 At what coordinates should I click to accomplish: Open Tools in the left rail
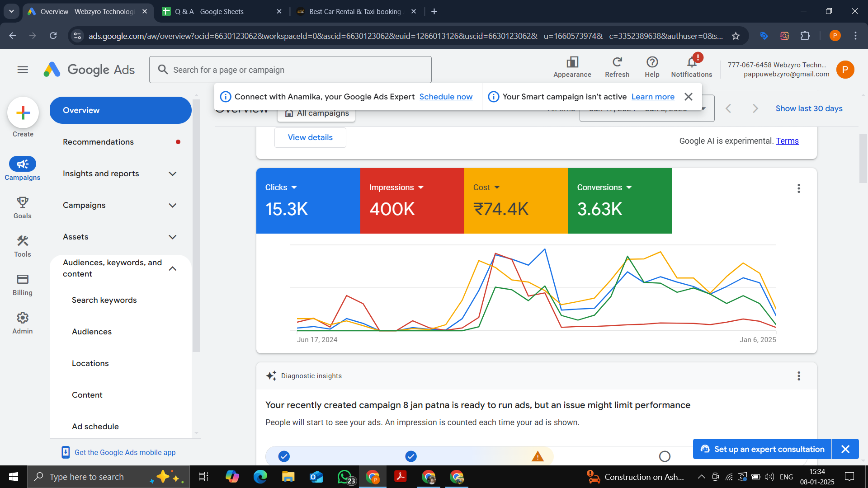pos(23,246)
